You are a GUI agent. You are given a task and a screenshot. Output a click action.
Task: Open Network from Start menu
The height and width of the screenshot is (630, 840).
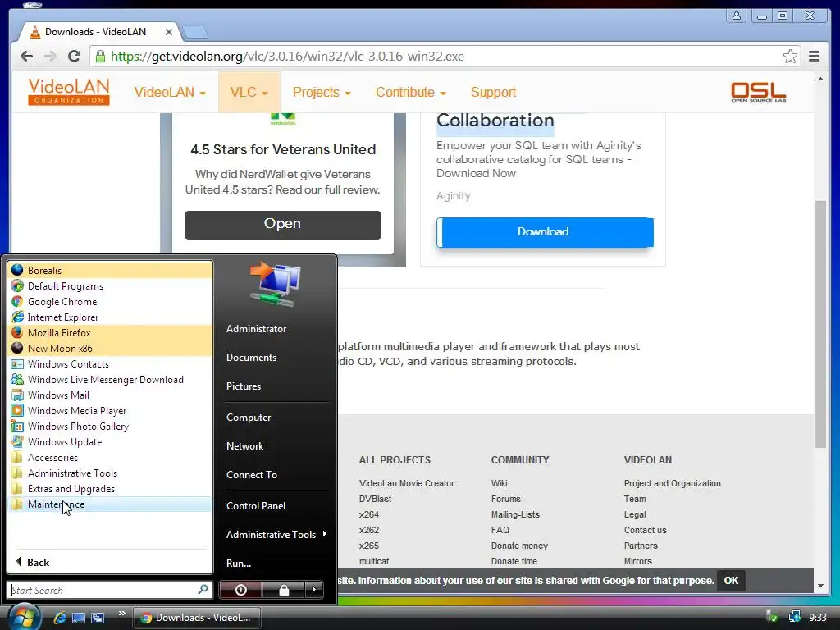[244, 445]
